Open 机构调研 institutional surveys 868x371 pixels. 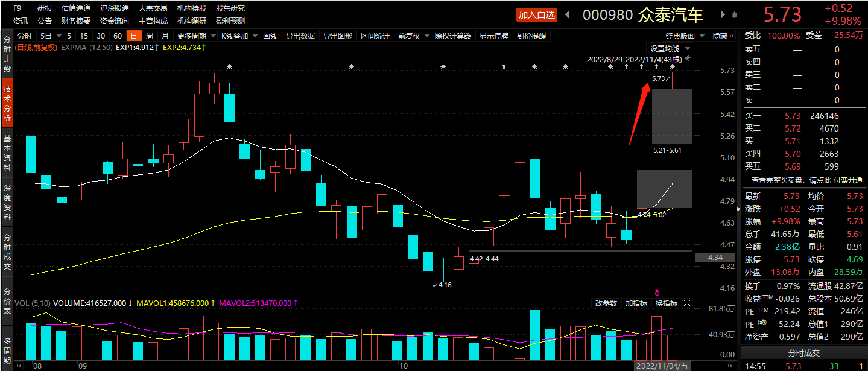[x=192, y=21]
